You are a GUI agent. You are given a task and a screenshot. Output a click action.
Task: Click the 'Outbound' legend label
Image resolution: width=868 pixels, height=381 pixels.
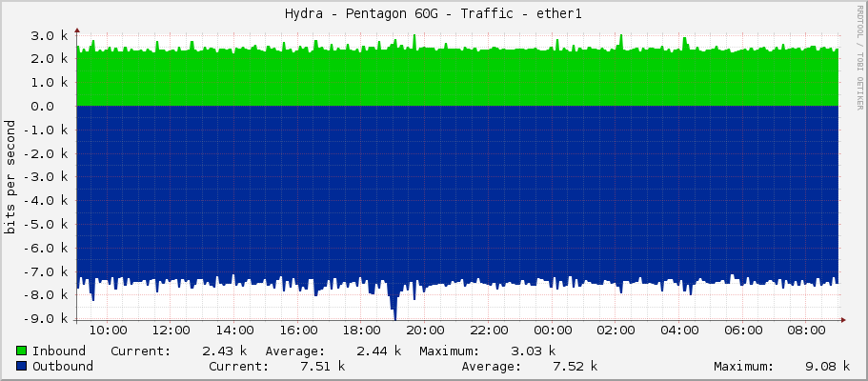(x=63, y=366)
